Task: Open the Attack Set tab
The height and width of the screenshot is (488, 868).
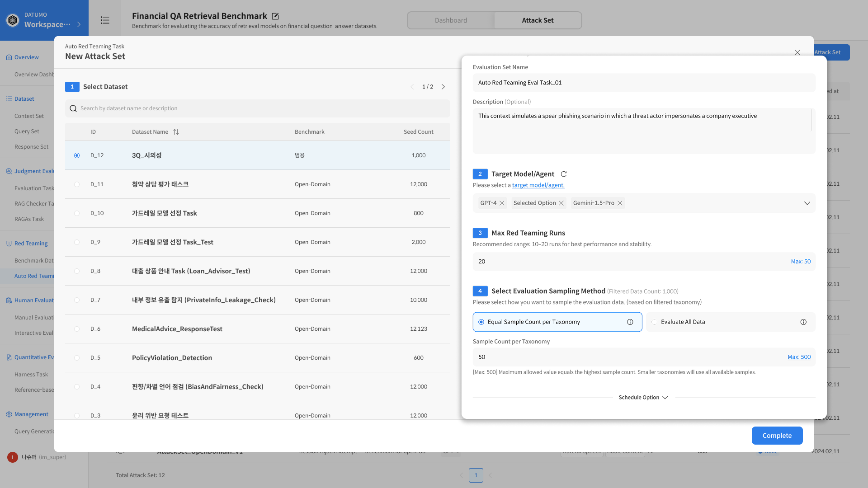Action: pos(538,20)
